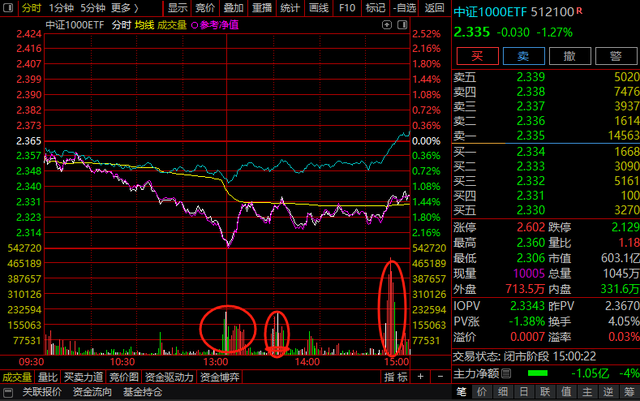The width and height of the screenshot is (640, 401).
Task: Click the 撤 cancel order button
Action: (x=570, y=56)
